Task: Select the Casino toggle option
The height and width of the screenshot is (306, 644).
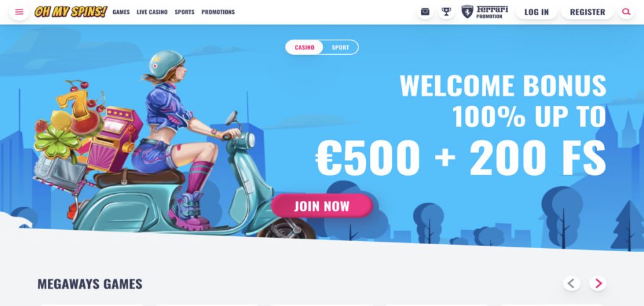Action: click(304, 47)
